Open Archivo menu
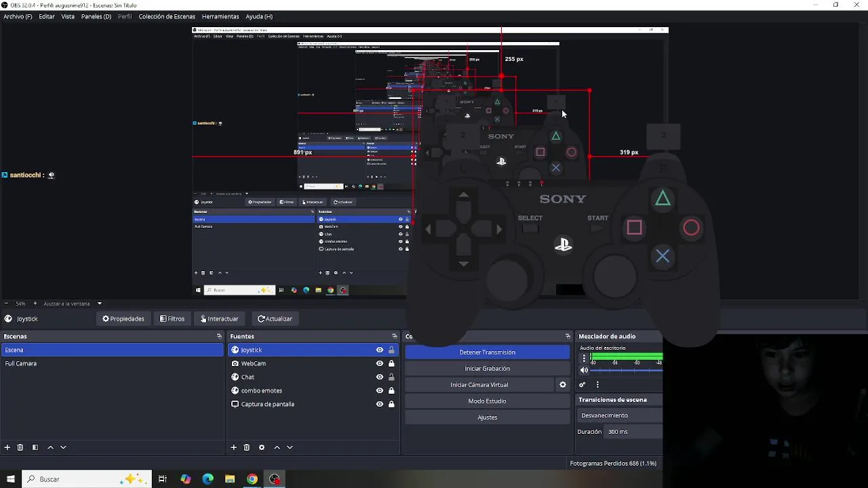 18,16
